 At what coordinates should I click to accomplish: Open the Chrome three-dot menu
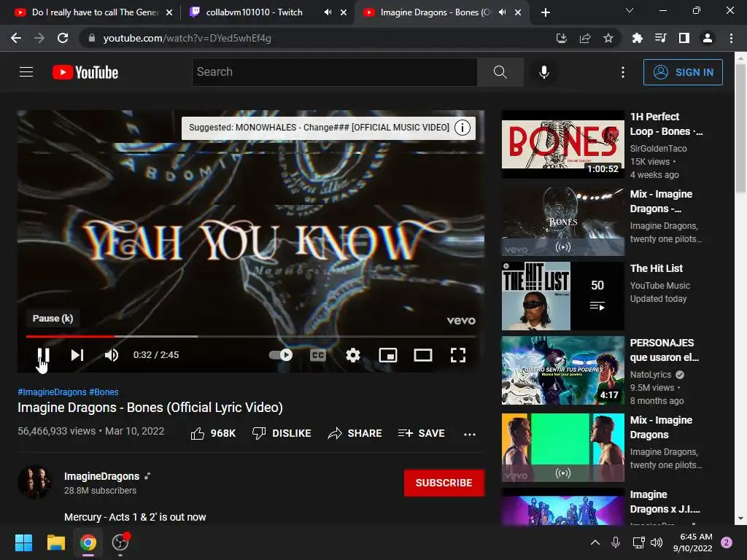click(731, 38)
